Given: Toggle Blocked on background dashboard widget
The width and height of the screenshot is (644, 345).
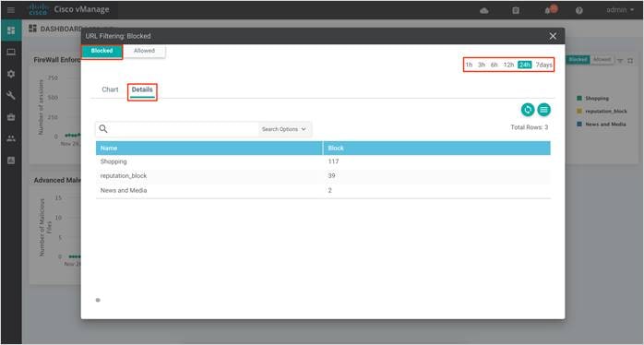Looking at the screenshot, I should [578, 60].
